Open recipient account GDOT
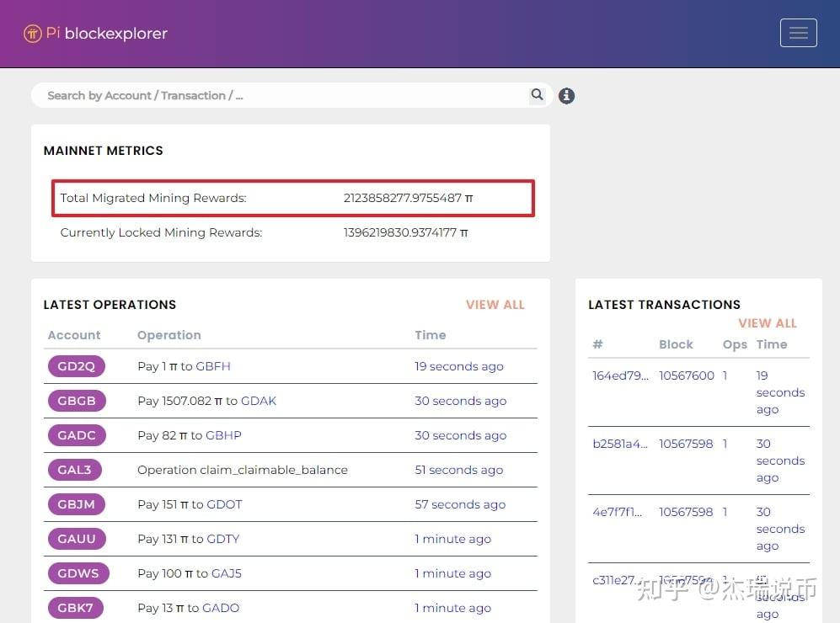Viewport: 840px width, 623px height. point(224,504)
